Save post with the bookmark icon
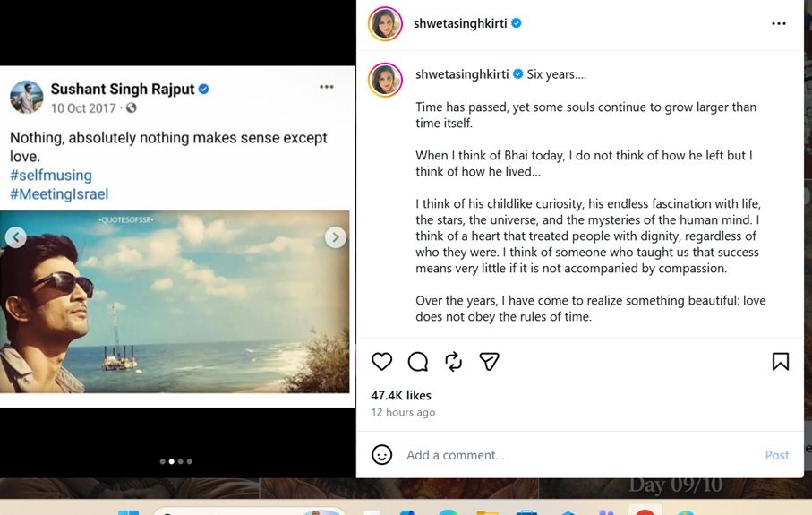812x515 pixels. (781, 361)
